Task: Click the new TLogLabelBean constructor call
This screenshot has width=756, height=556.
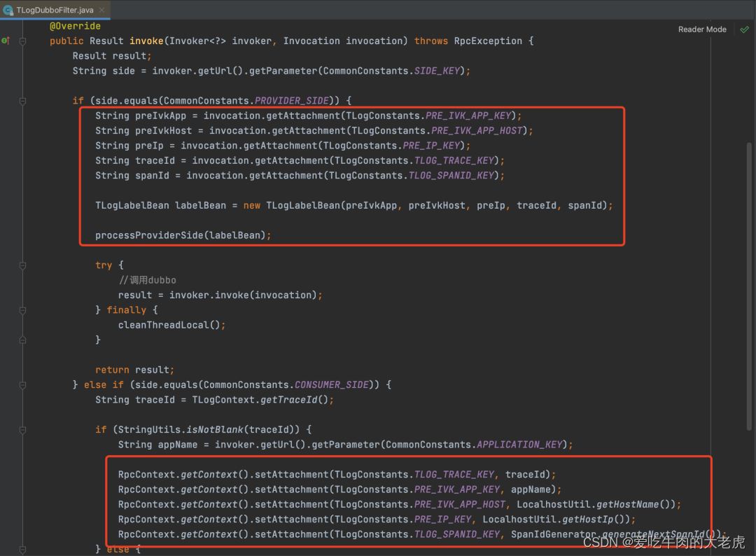Action: coord(425,205)
